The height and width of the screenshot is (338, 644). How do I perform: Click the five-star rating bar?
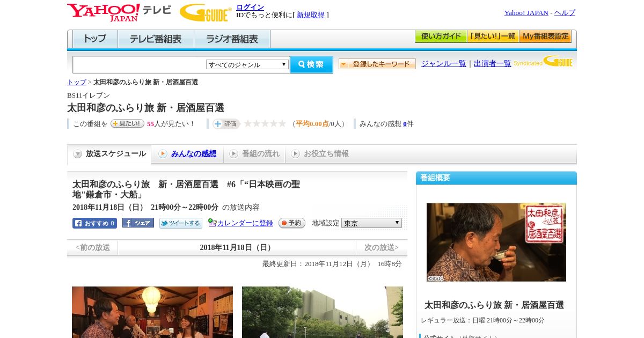(265, 123)
